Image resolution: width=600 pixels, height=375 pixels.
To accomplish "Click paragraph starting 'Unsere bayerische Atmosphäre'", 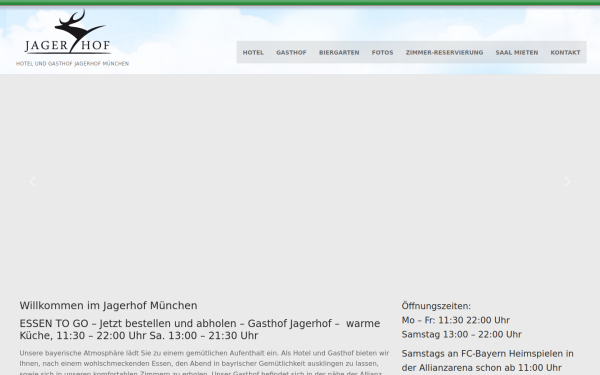I will tap(204, 362).
